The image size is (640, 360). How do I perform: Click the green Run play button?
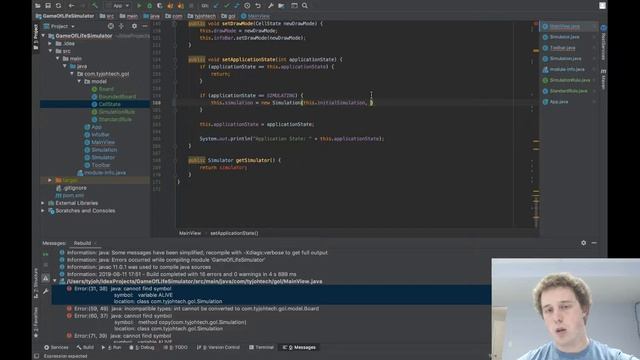point(139,6)
